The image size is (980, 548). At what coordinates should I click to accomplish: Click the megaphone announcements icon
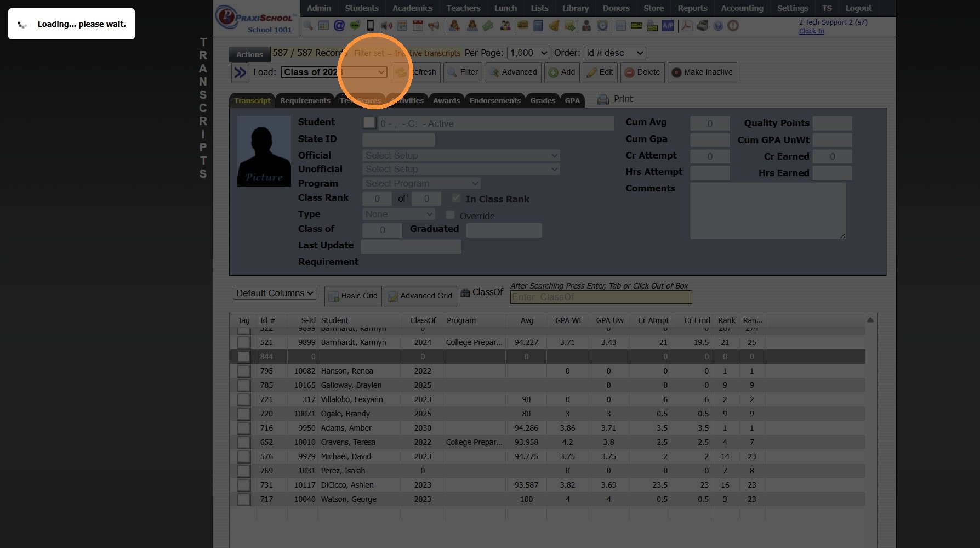pyautogui.click(x=434, y=26)
